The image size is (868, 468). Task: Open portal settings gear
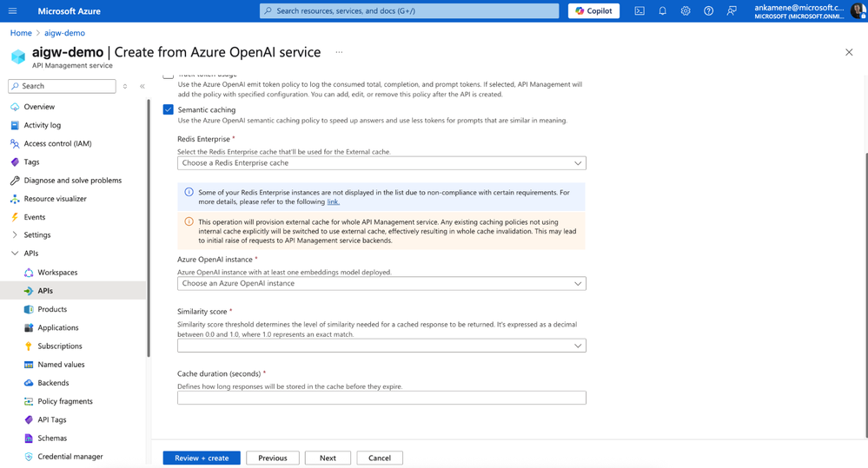[686, 10]
